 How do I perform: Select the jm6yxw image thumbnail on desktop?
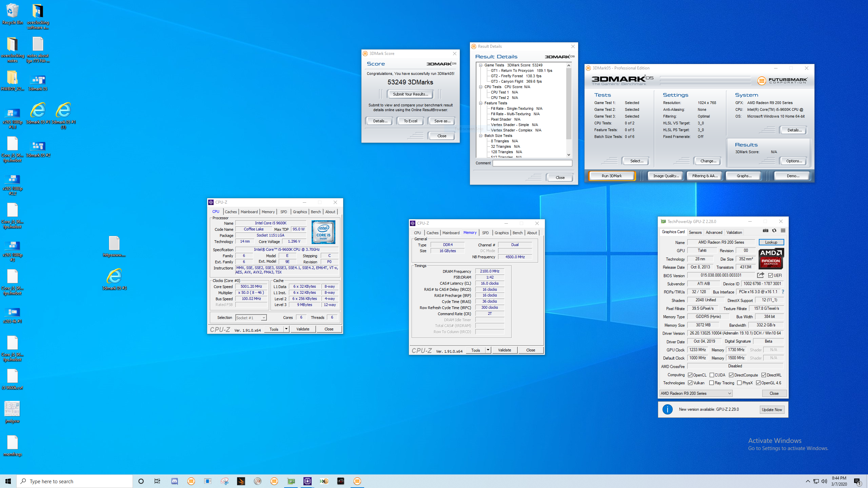pyautogui.click(x=13, y=412)
